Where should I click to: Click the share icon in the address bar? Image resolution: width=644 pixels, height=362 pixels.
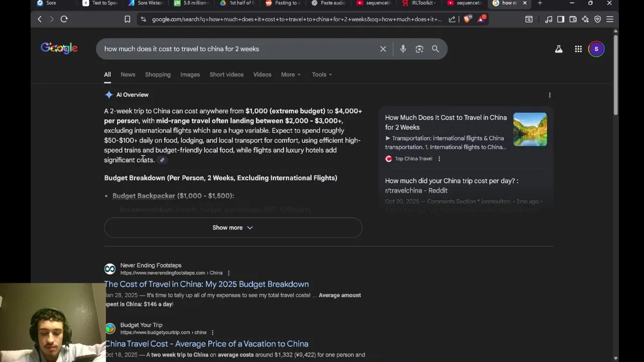(452, 19)
